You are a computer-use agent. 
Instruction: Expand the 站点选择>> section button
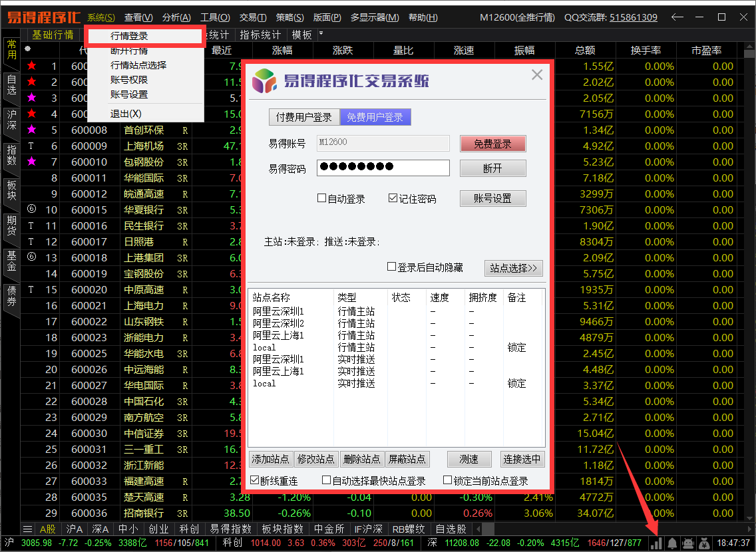tap(514, 268)
